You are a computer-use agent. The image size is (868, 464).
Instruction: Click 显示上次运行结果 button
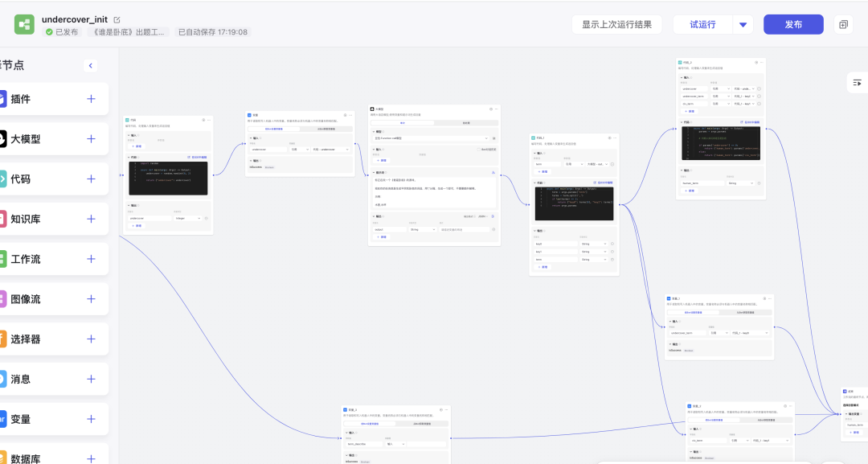click(x=616, y=25)
